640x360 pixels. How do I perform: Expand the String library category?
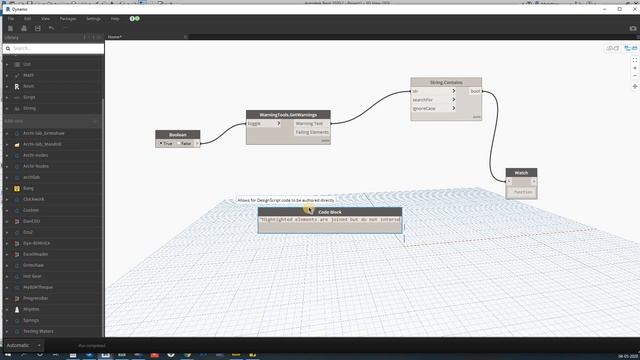[x=7, y=109]
